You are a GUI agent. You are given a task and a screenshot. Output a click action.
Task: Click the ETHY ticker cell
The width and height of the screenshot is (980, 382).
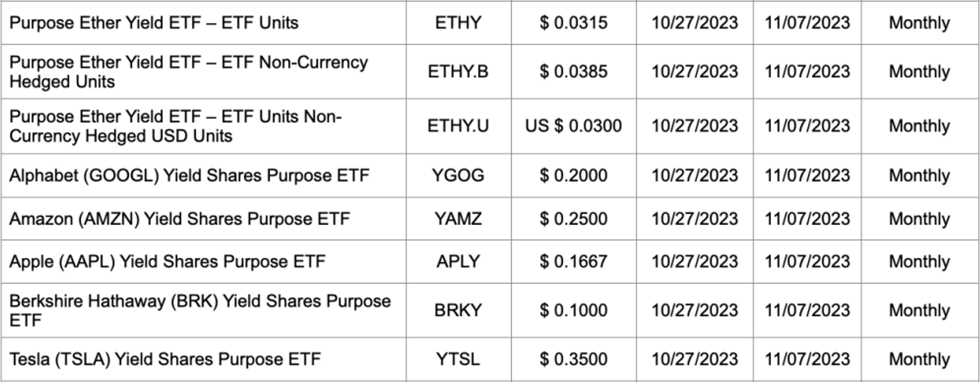pyautogui.click(x=458, y=23)
